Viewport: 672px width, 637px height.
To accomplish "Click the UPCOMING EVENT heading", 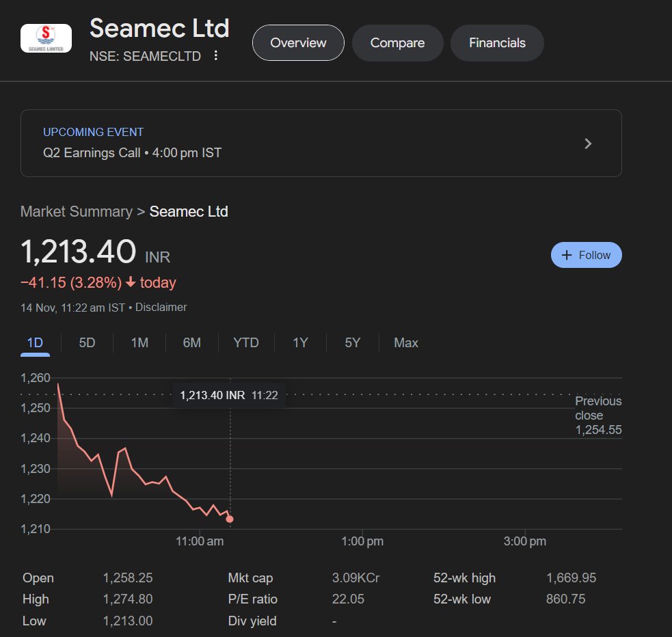I will 94,132.
